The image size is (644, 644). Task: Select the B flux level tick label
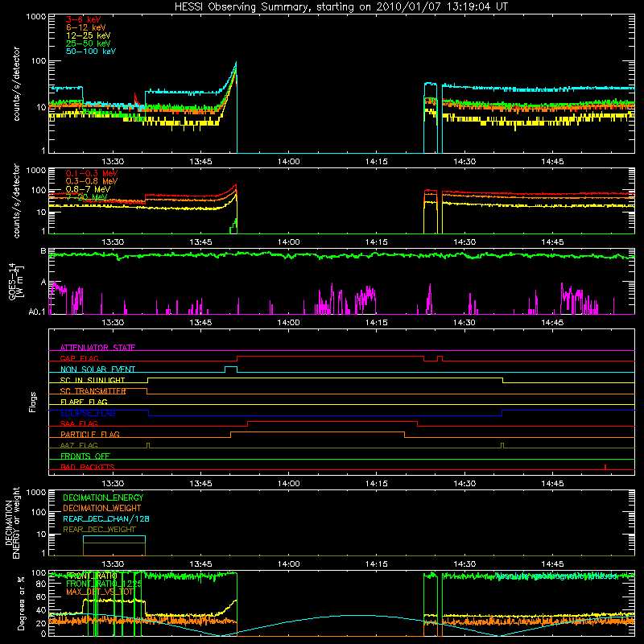pyautogui.click(x=43, y=251)
